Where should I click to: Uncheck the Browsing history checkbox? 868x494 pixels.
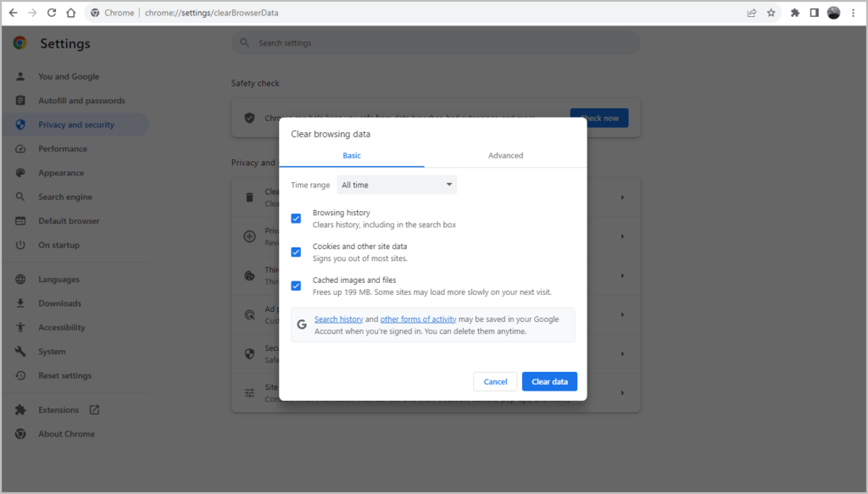pos(296,219)
